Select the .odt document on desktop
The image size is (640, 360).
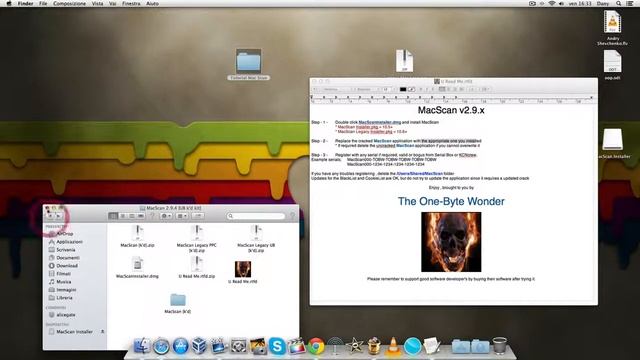coord(612,61)
